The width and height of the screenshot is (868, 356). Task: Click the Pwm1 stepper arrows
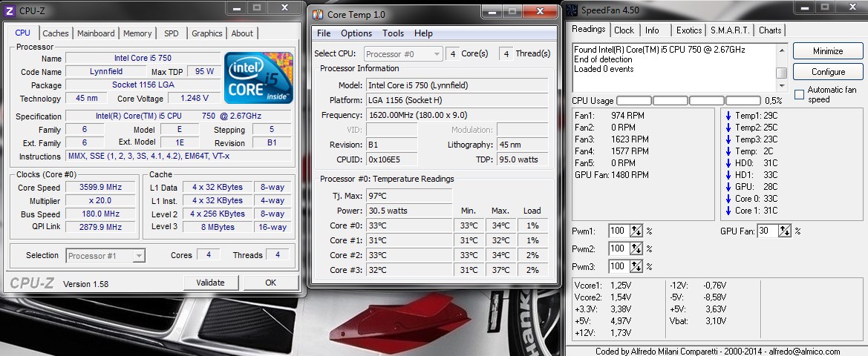[x=636, y=231]
